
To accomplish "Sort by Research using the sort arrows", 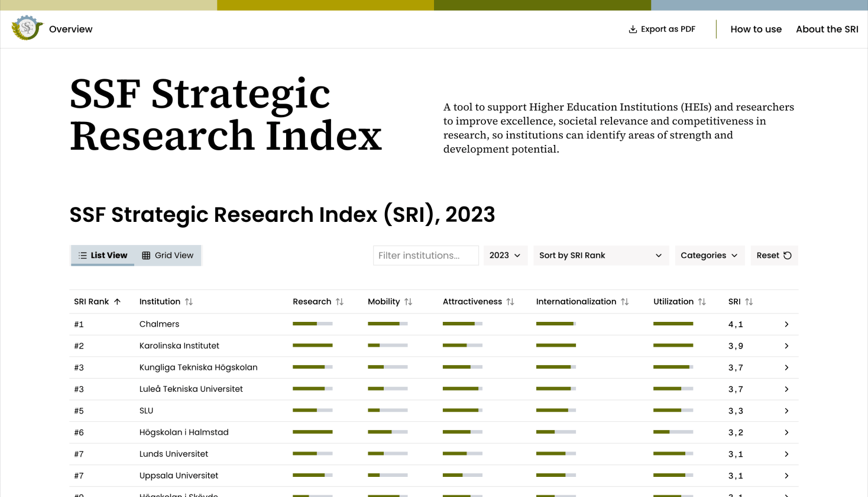I will point(339,302).
